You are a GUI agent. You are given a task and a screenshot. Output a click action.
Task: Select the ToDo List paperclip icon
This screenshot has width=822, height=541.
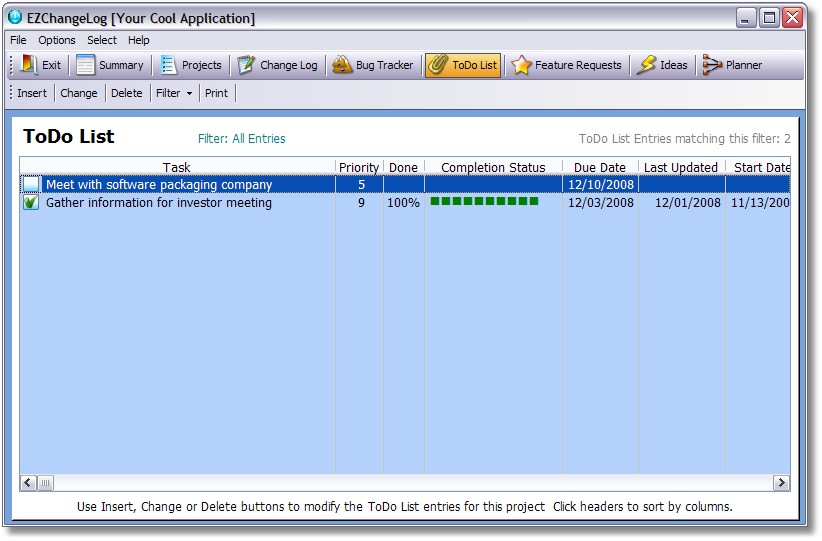tap(437, 65)
